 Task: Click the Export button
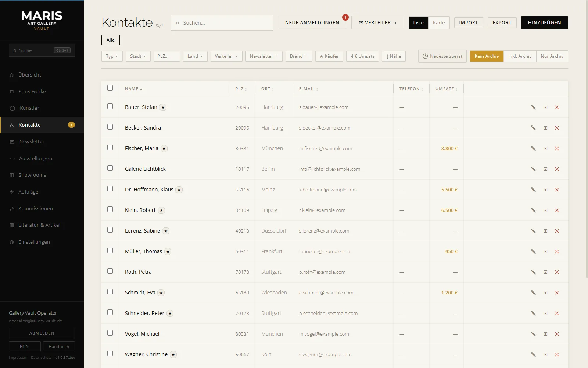502,23
